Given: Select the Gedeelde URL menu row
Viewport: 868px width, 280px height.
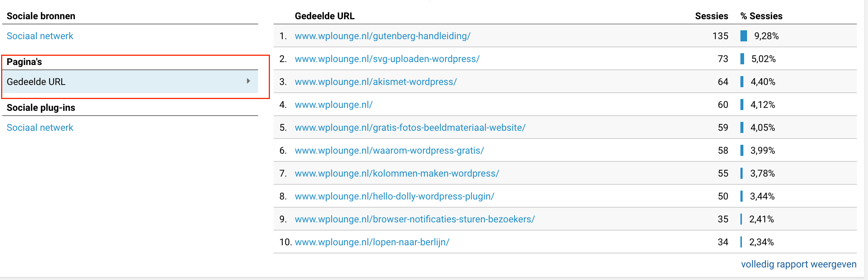Looking at the screenshot, I should (x=130, y=82).
